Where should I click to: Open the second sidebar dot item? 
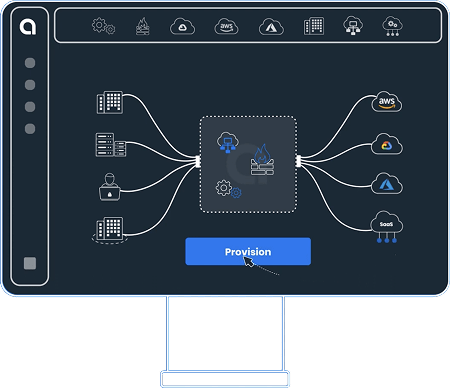point(30,85)
